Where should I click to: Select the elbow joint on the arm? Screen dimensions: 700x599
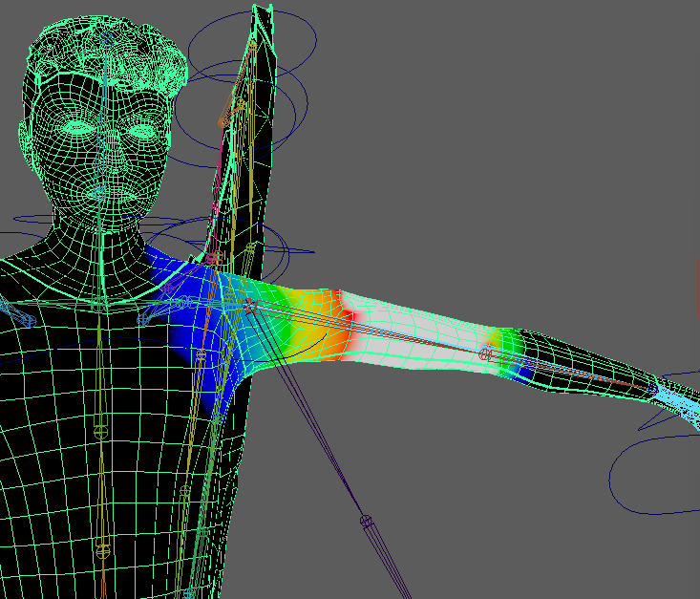[x=484, y=353]
